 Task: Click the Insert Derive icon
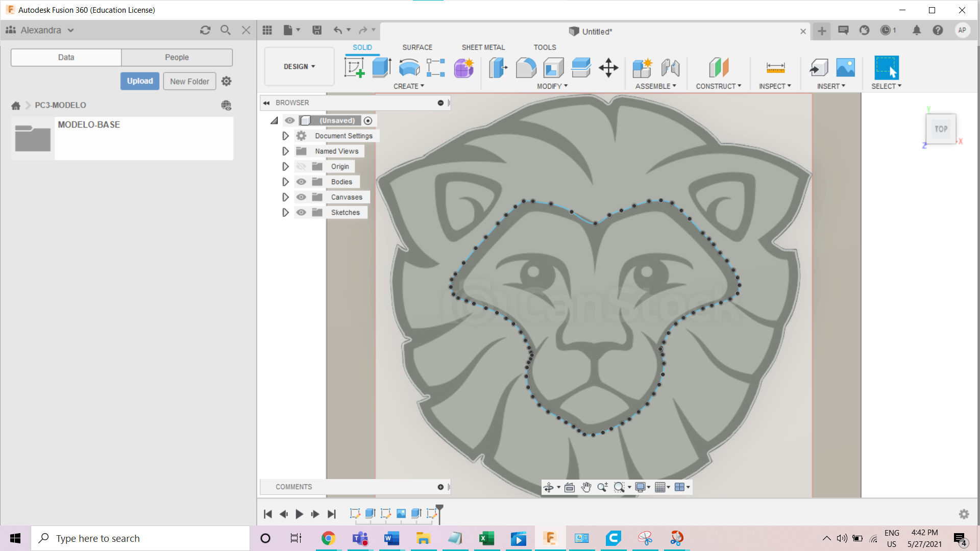tap(819, 67)
